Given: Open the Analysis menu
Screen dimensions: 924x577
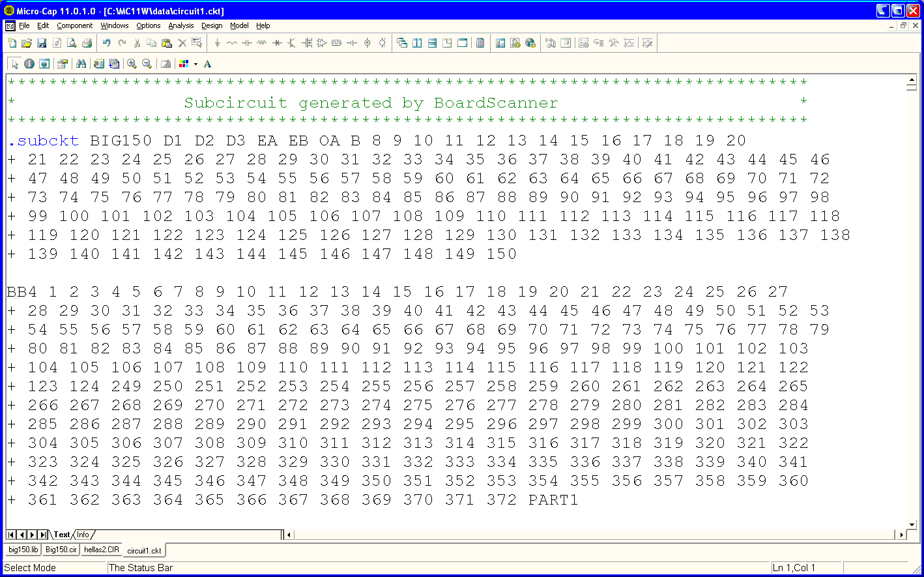Looking at the screenshot, I should click(181, 25).
